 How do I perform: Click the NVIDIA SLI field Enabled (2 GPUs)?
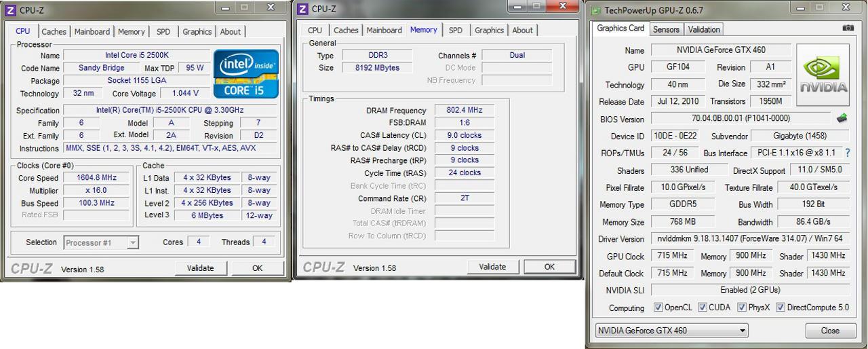(750, 290)
